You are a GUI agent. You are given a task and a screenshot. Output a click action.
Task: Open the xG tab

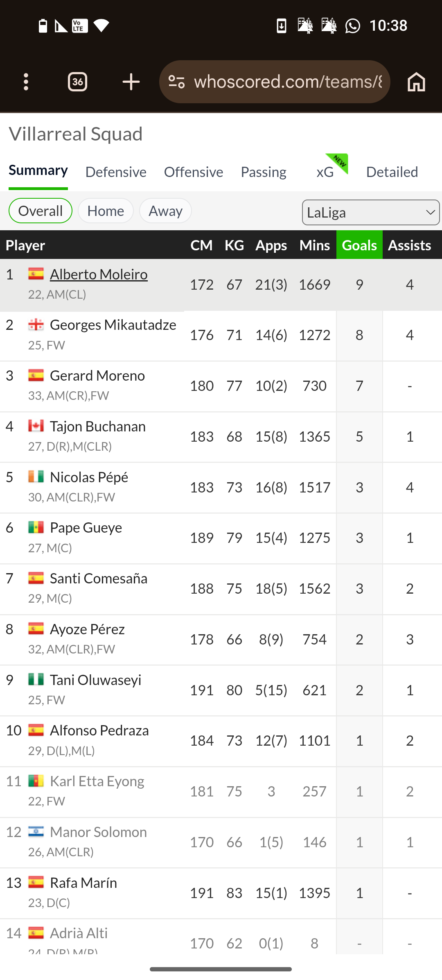[x=325, y=172]
